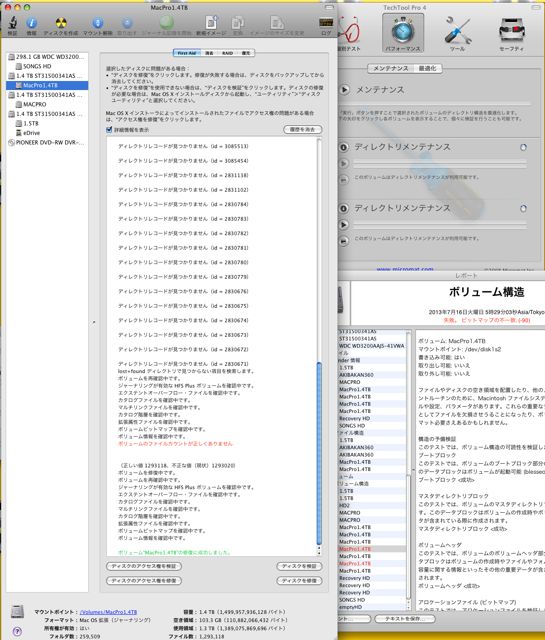Click the Resize Image toolbar icon
Viewport: 545px width, 640px height.
[277, 24]
